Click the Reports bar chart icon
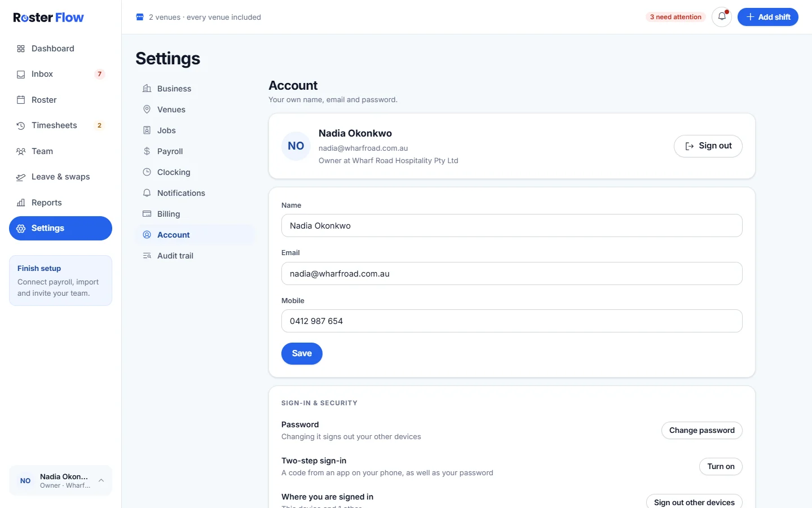The image size is (812, 508). pyautogui.click(x=21, y=203)
